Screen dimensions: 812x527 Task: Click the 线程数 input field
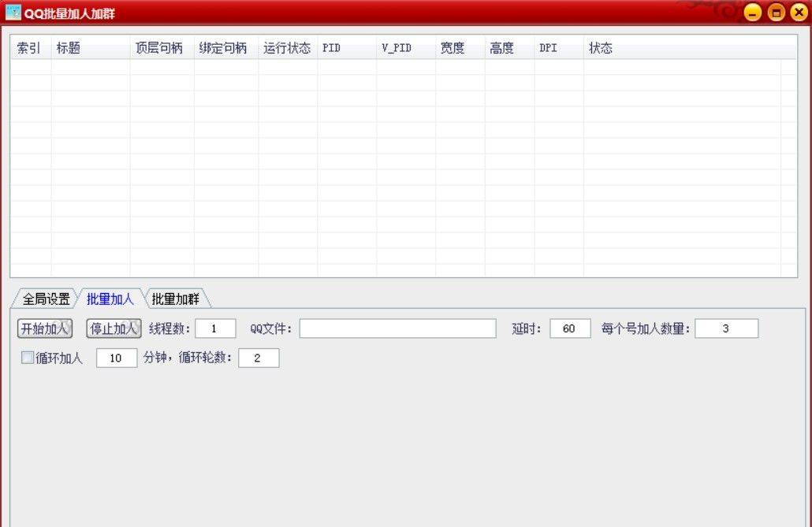pyautogui.click(x=215, y=328)
